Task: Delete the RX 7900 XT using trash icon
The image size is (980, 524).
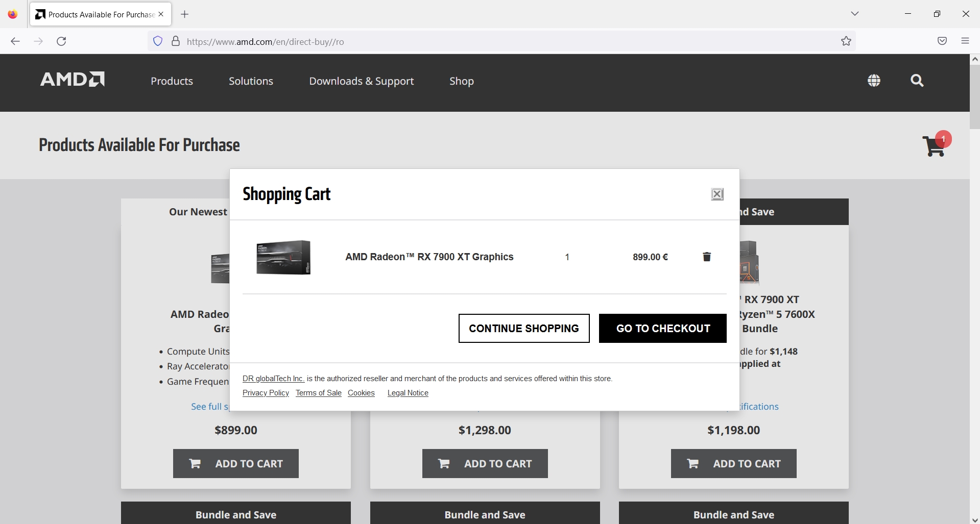Action: [x=706, y=257]
